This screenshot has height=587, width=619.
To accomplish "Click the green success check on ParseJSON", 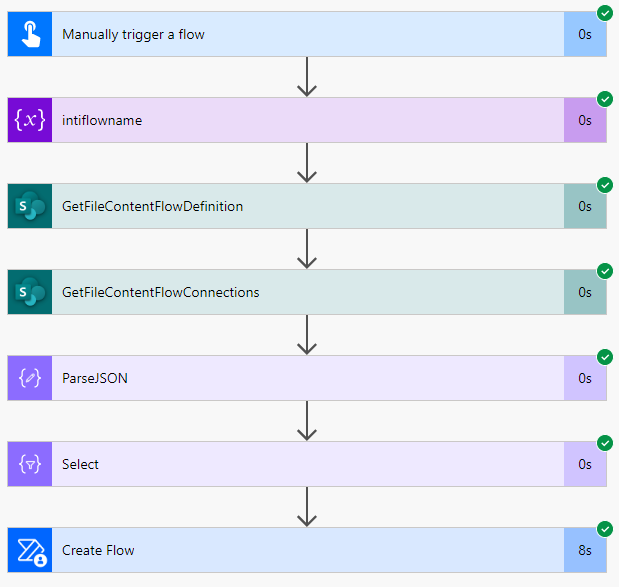I will (x=604, y=357).
